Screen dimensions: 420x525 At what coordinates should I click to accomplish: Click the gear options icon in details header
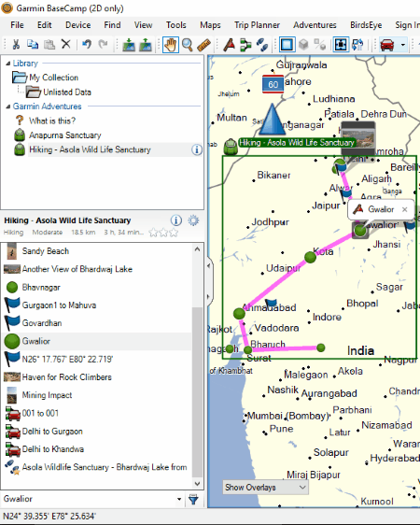click(x=193, y=220)
